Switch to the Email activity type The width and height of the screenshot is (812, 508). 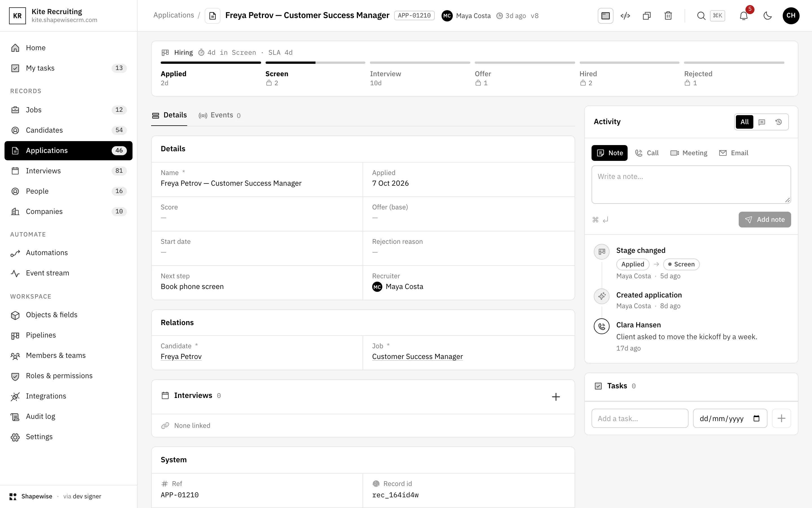(734, 153)
